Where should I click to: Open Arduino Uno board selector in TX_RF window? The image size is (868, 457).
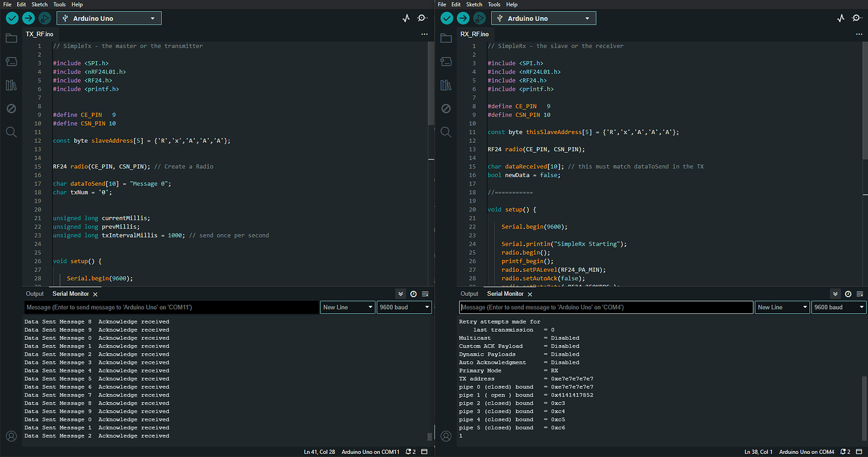coord(109,19)
